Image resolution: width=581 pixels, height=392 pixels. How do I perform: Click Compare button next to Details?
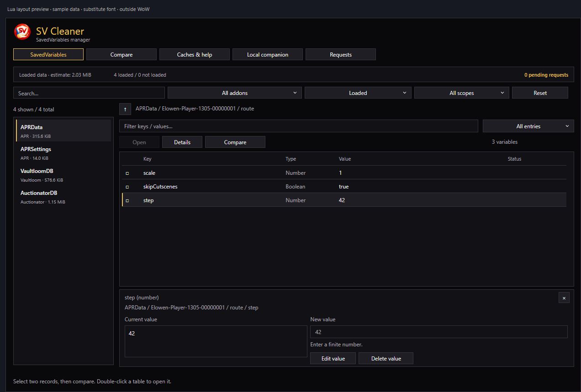click(x=235, y=142)
